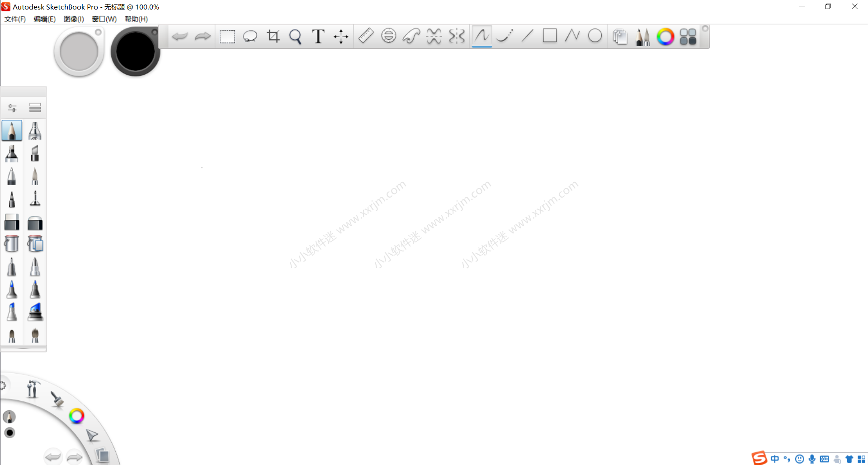The image size is (868, 465).
Task: Toggle the Predictive Stroke tool
Action: tap(505, 36)
